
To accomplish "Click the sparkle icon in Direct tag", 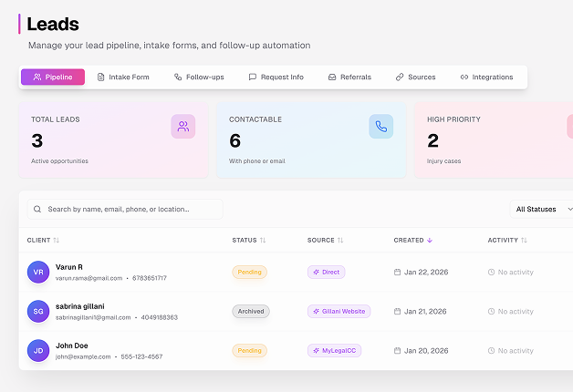I will tap(316, 272).
